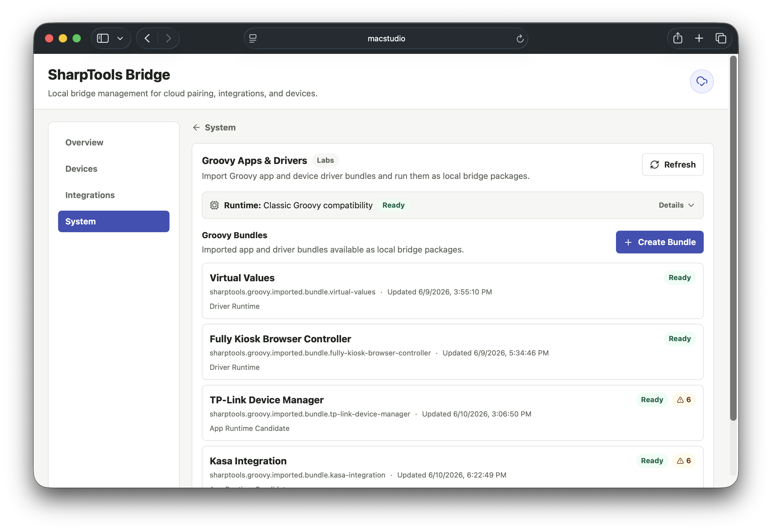
Task: Open the TP-Link Device Manager bundle
Action: coord(452,413)
